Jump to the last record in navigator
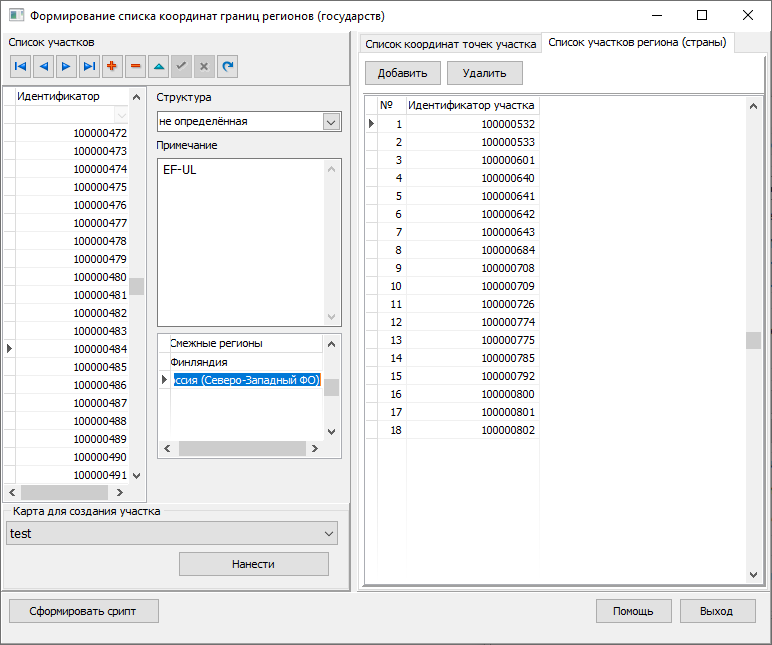 coord(89,66)
